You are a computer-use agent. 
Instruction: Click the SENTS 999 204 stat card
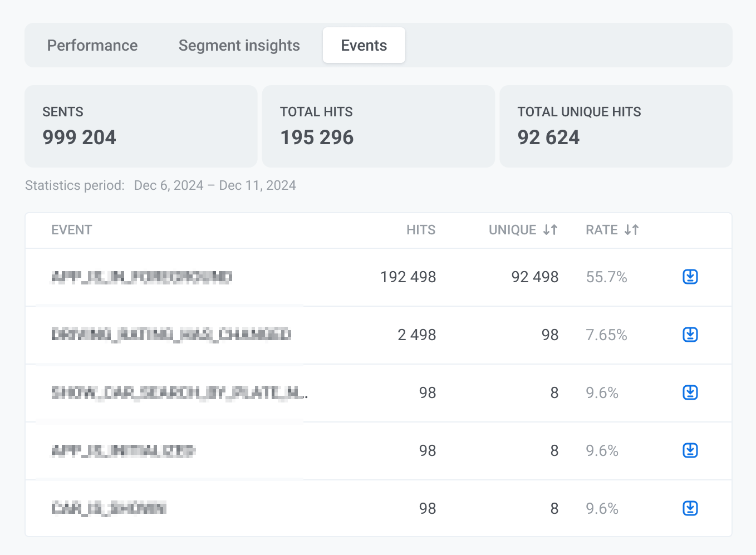pyautogui.click(x=141, y=126)
